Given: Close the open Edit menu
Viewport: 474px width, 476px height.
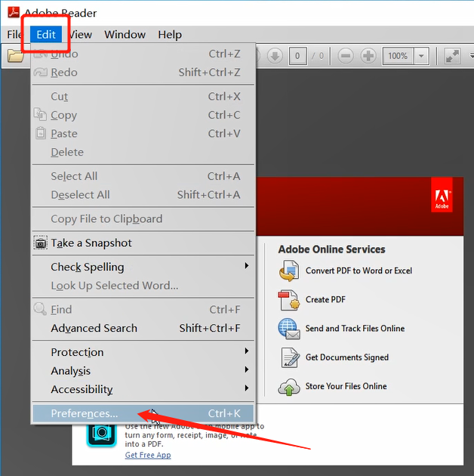Looking at the screenshot, I should point(46,35).
